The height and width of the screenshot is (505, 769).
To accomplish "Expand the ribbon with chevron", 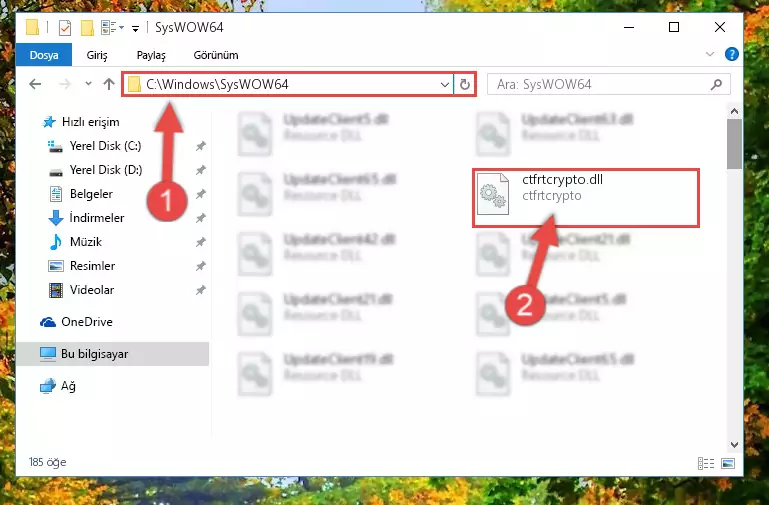I will tap(710, 54).
